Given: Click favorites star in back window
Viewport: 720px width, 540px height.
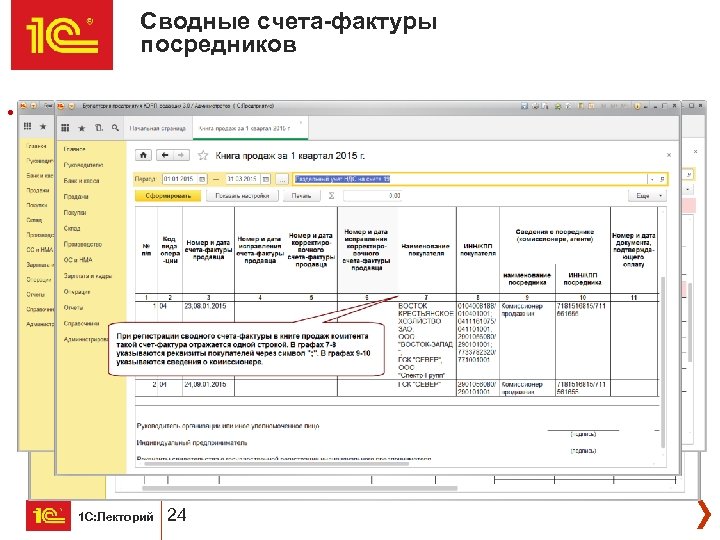Looking at the screenshot, I should 43,126.
